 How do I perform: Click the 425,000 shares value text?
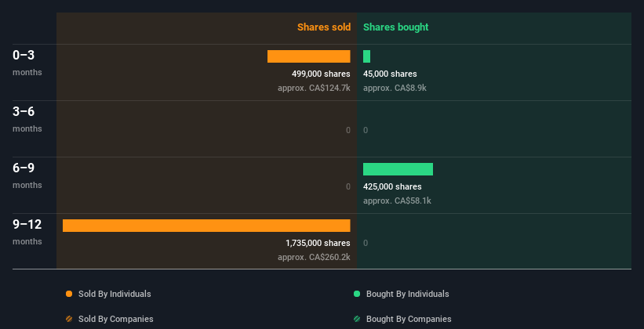392,186
